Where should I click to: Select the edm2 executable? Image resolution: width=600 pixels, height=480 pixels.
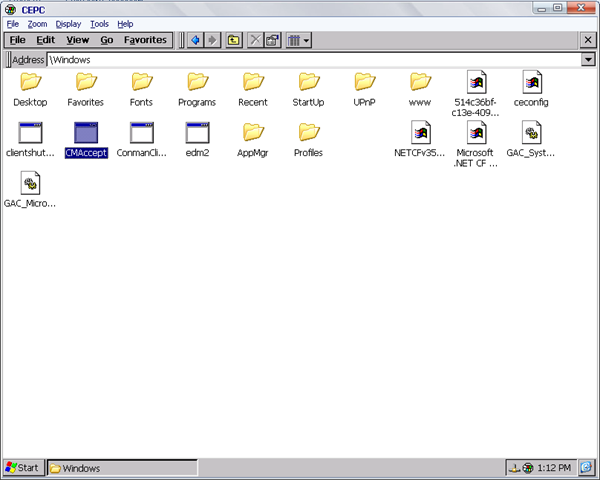click(197, 140)
